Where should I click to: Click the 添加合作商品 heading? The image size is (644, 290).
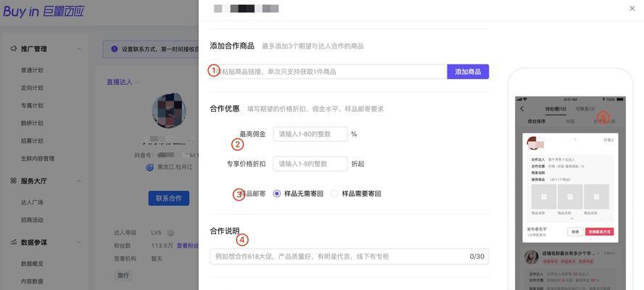tap(232, 46)
